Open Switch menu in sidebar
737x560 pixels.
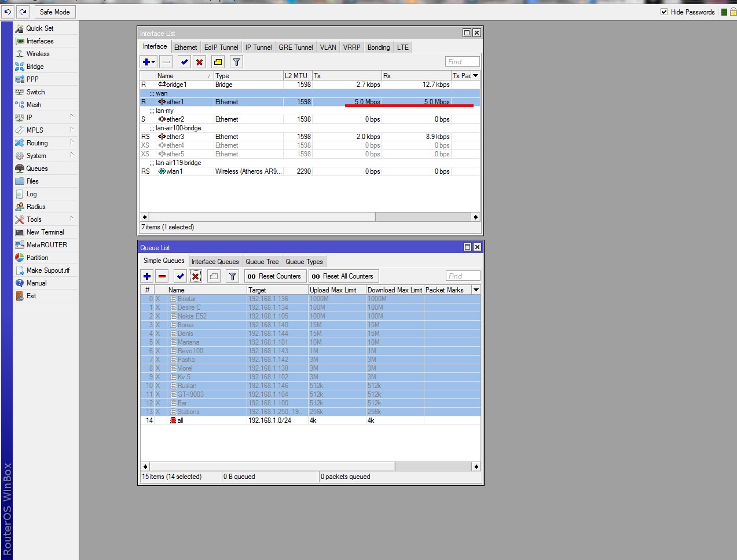[x=46, y=92]
